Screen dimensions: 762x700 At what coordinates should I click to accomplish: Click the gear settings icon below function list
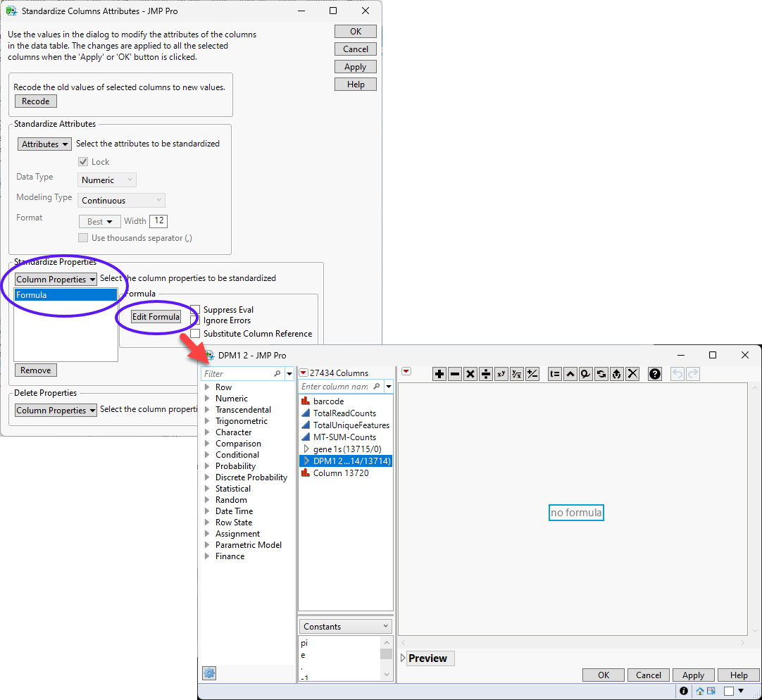pyautogui.click(x=209, y=673)
